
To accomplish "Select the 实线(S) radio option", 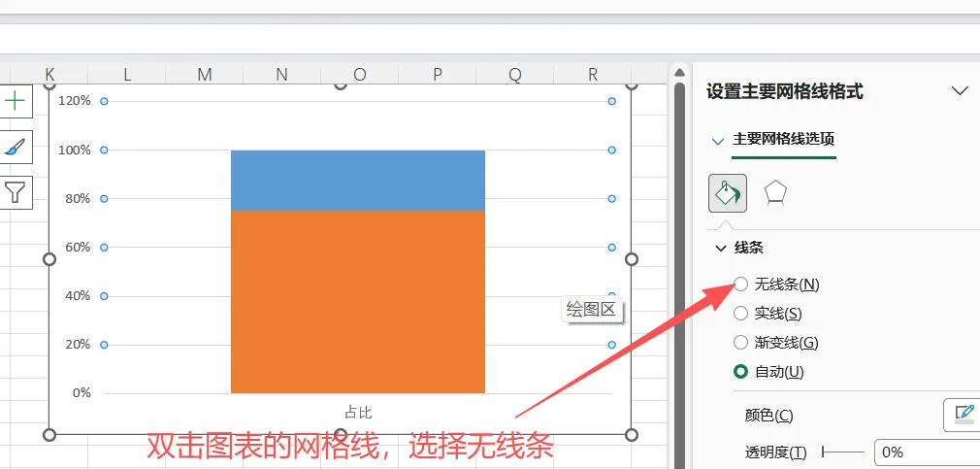I will point(740,314).
